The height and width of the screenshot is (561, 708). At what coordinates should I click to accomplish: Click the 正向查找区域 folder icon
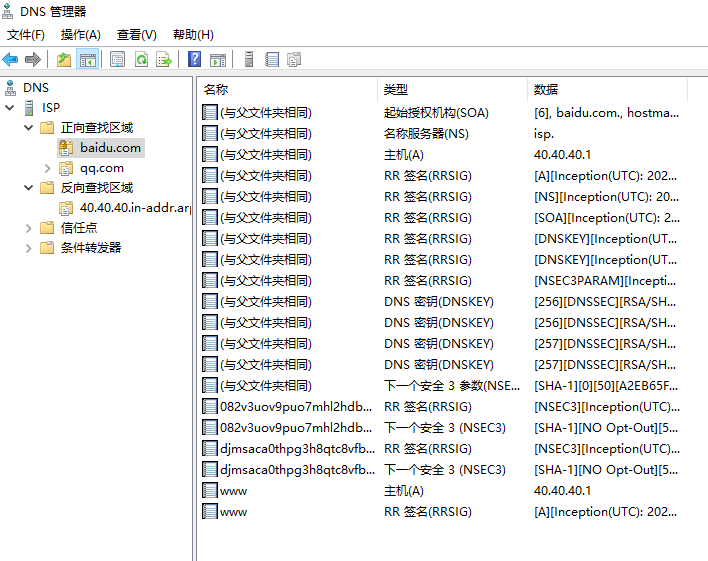[x=47, y=128]
